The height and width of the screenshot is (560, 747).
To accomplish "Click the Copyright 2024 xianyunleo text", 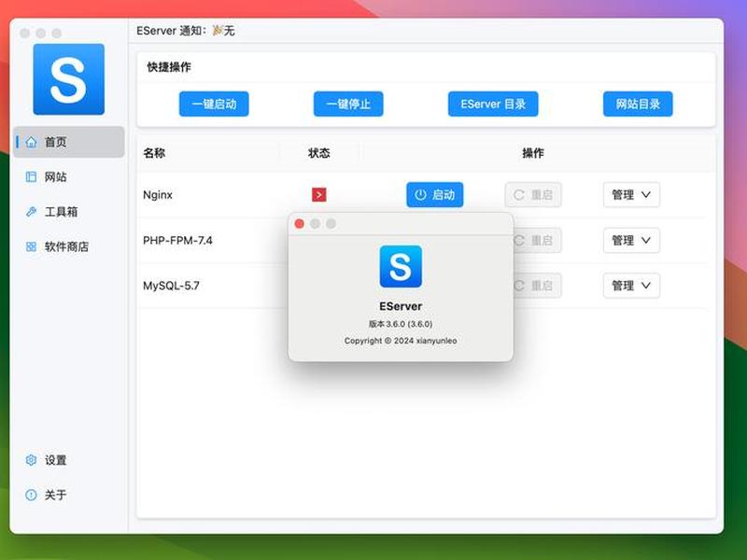I will (x=401, y=341).
